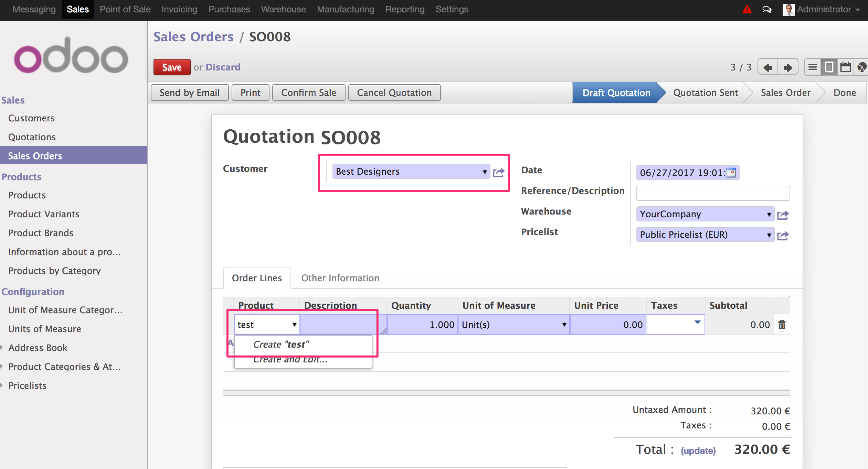Open the Warehouse top menu
The image size is (868, 469).
point(283,9)
